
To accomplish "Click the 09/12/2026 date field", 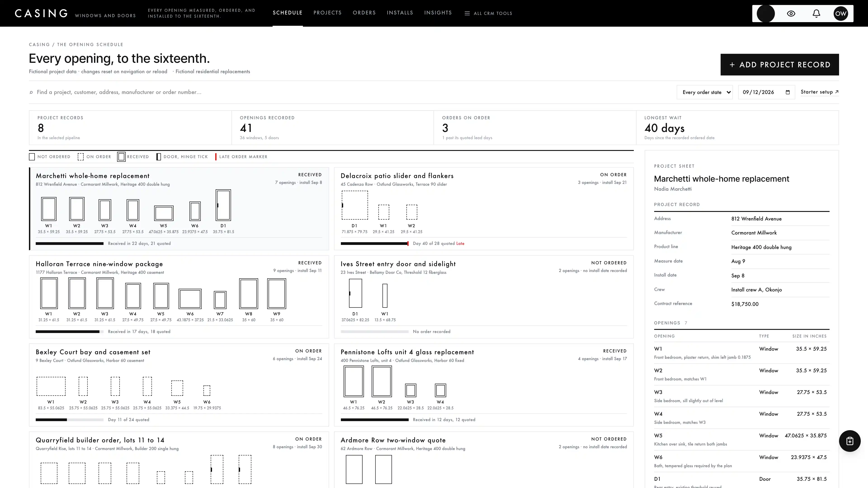I will (x=766, y=92).
